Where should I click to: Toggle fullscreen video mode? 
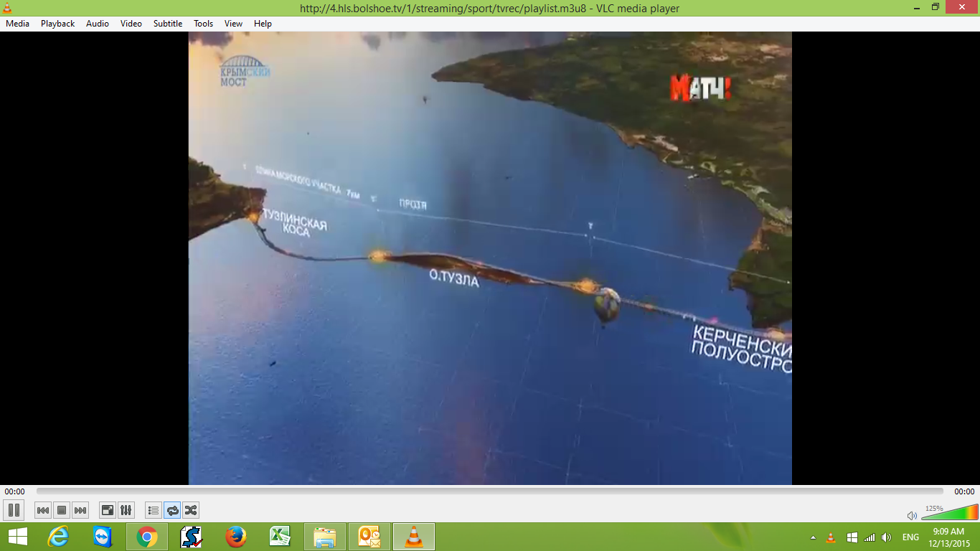coord(107,510)
